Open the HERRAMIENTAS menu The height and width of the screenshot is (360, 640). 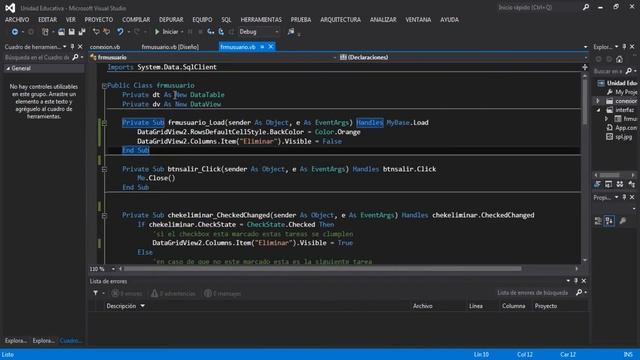click(x=261, y=20)
